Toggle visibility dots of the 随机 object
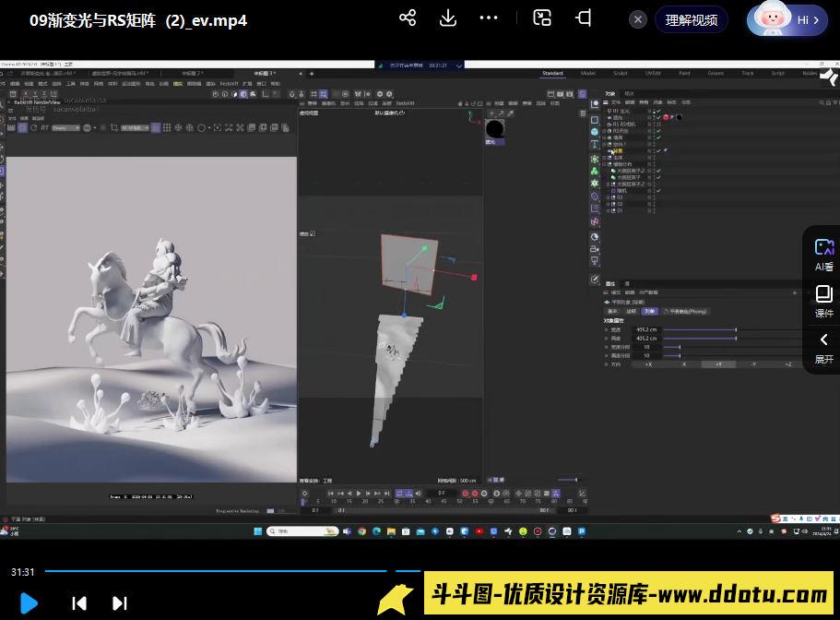Screen dimensions: 840x620 [651, 190]
